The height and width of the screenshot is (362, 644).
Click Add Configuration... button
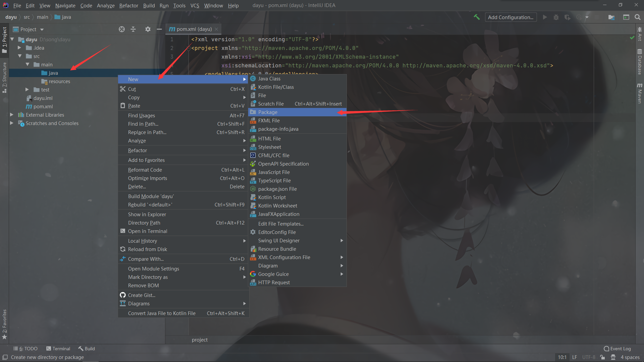click(511, 17)
